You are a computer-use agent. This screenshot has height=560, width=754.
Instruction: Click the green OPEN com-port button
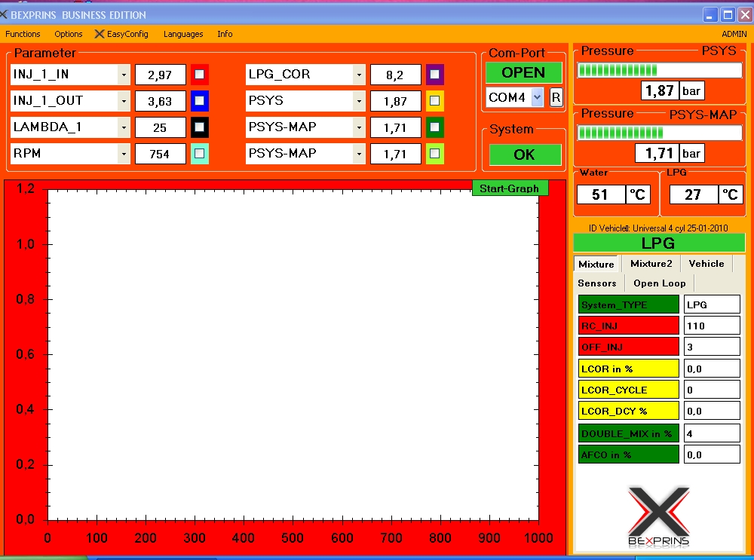click(x=523, y=72)
